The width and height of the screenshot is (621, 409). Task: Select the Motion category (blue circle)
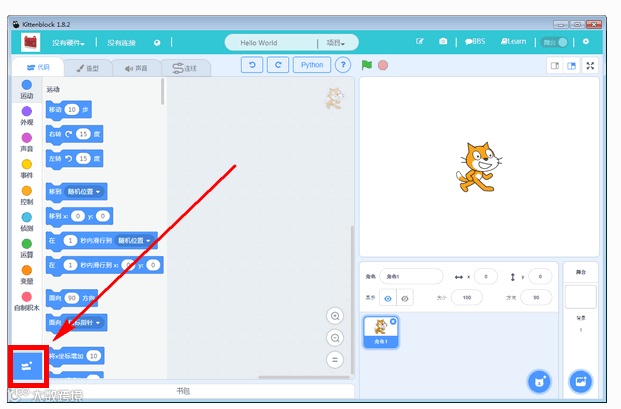27,89
